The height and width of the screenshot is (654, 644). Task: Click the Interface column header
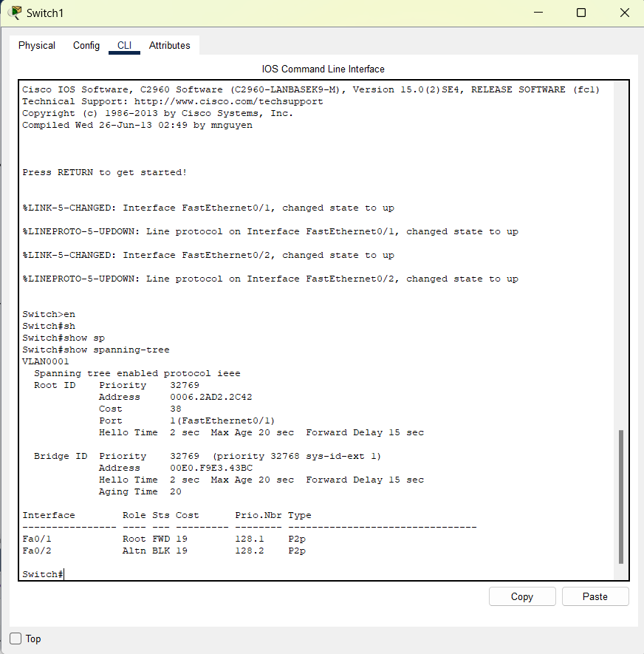48,515
